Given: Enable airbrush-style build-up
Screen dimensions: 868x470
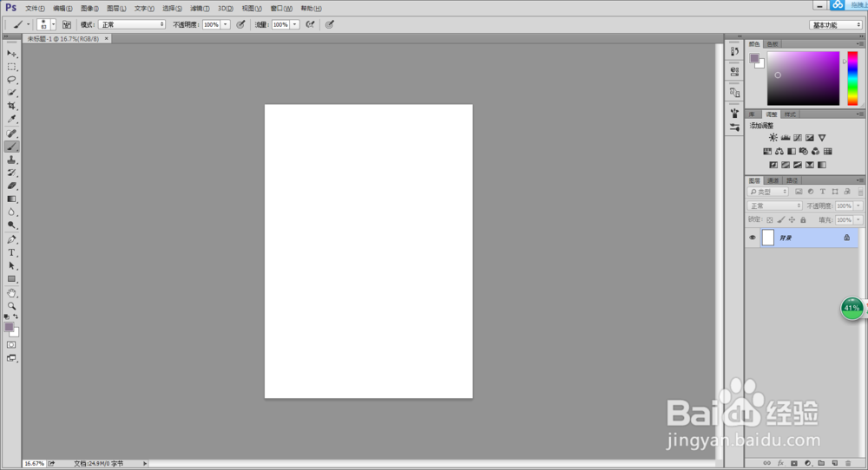Looking at the screenshot, I should [x=311, y=24].
